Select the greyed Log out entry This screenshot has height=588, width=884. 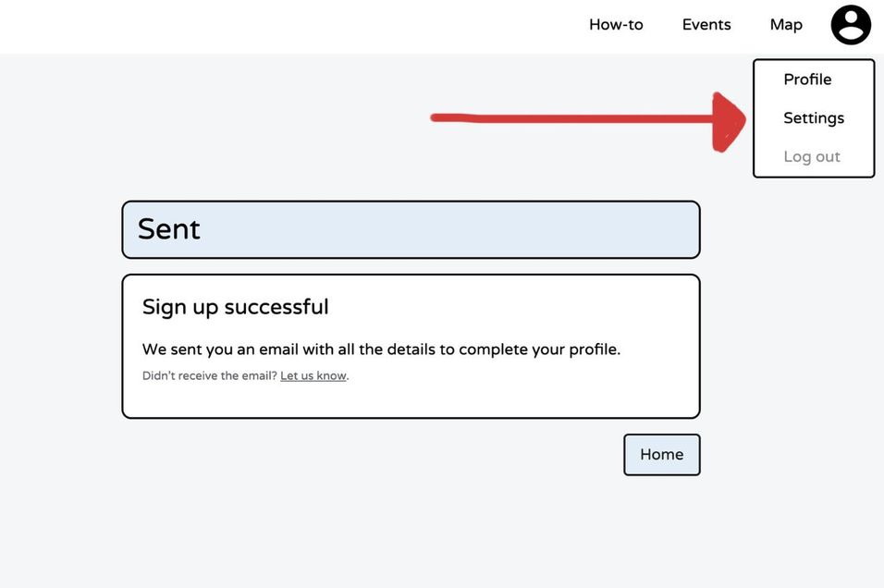(812, 157)
